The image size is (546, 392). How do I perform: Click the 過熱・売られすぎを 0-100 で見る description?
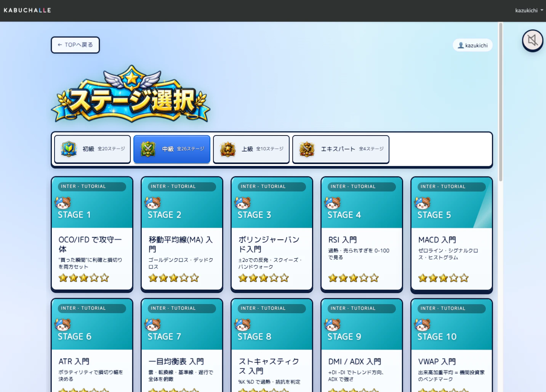pos(359,254)
